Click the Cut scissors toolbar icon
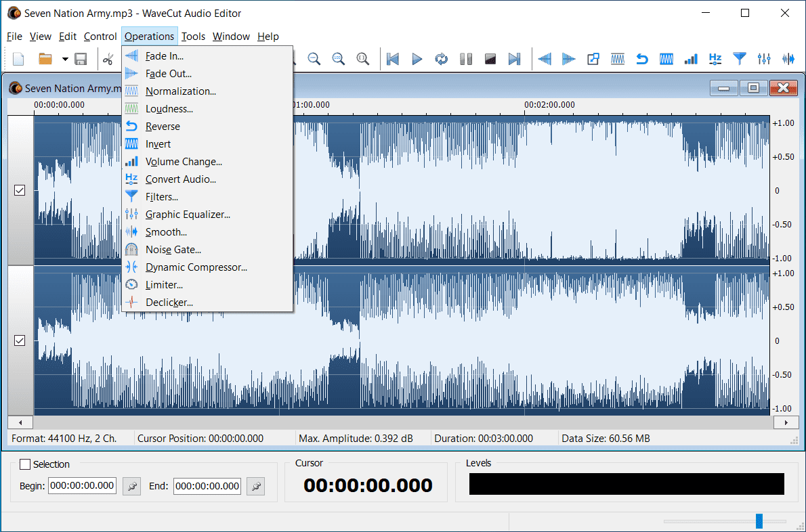 click(x=108, y=59)
